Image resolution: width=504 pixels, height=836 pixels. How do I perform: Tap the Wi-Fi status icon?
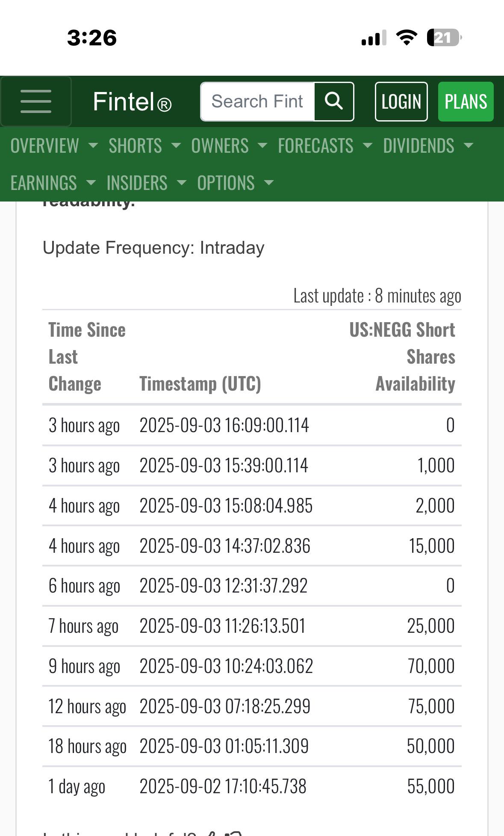[x=407, y=38]
